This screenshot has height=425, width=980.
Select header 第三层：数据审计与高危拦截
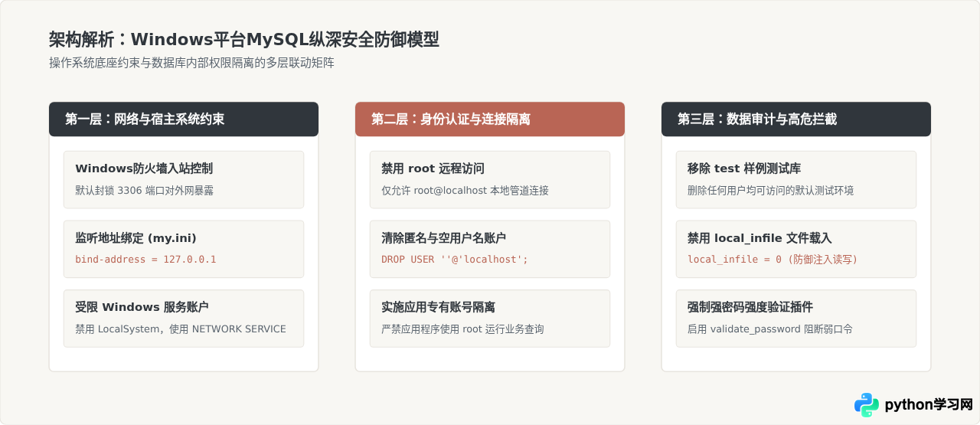796,119
